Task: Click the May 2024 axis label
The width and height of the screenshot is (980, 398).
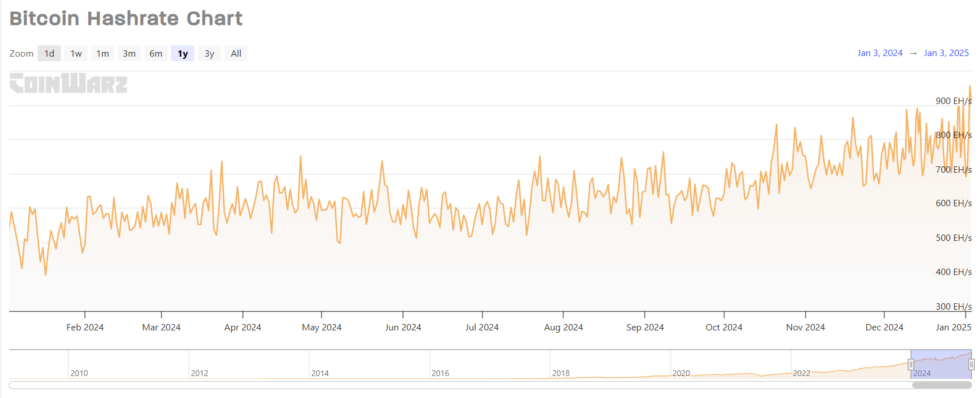Action: [321, 328]
